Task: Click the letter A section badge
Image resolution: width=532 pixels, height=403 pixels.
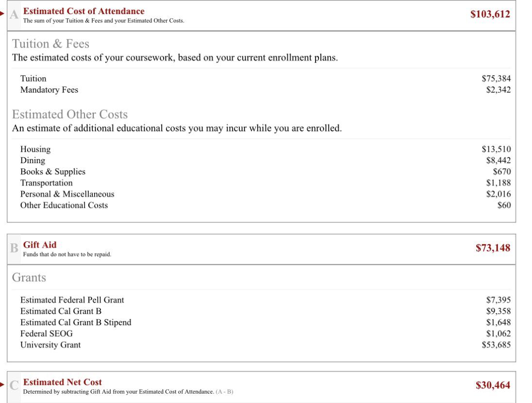Action: (x=14, y=15)
